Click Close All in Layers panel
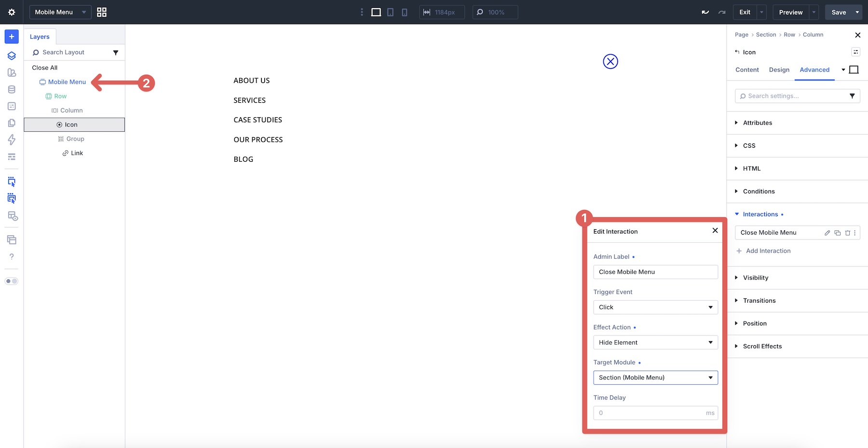This screenshot has width=868, height=448. pos(45,68)
